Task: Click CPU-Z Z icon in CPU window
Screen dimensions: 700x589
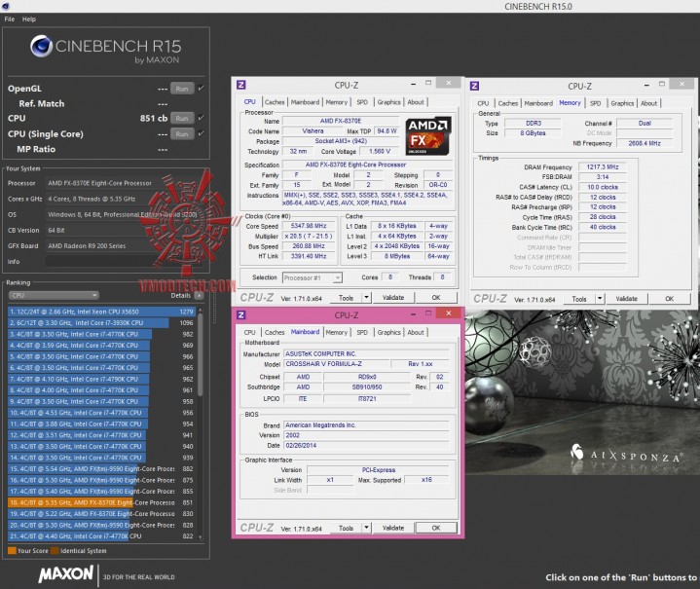Action: pyautogui.click(x=241, y=85)
